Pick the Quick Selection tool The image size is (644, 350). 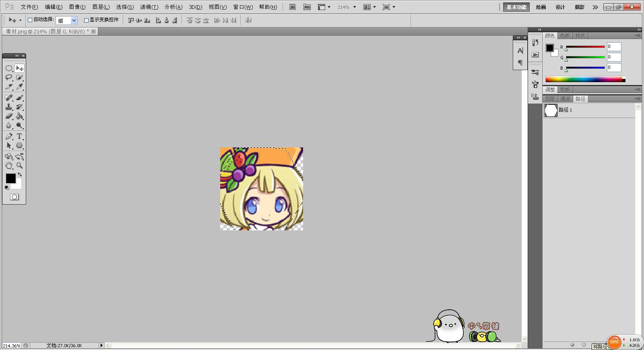tap(19, 77)
